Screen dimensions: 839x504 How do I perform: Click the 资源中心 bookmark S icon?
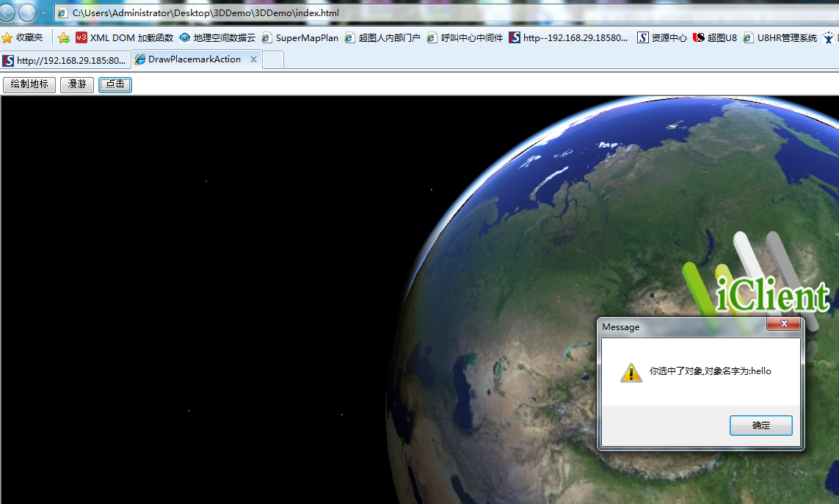(x=642, y=37)
